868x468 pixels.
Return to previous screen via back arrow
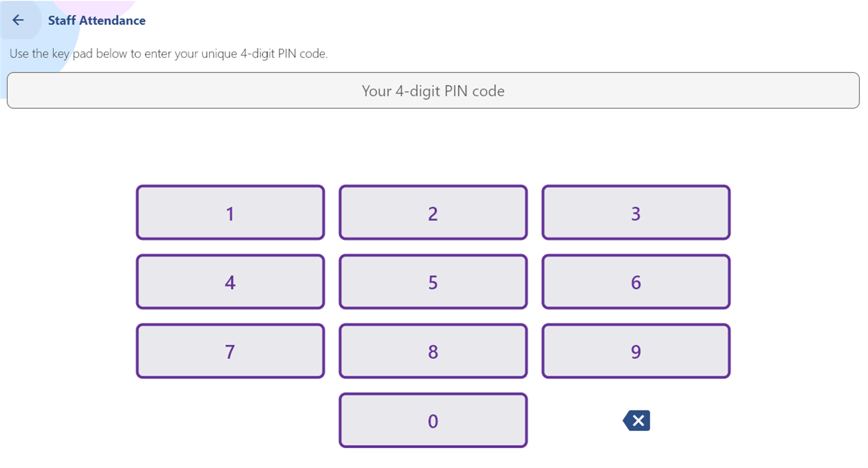18,20
